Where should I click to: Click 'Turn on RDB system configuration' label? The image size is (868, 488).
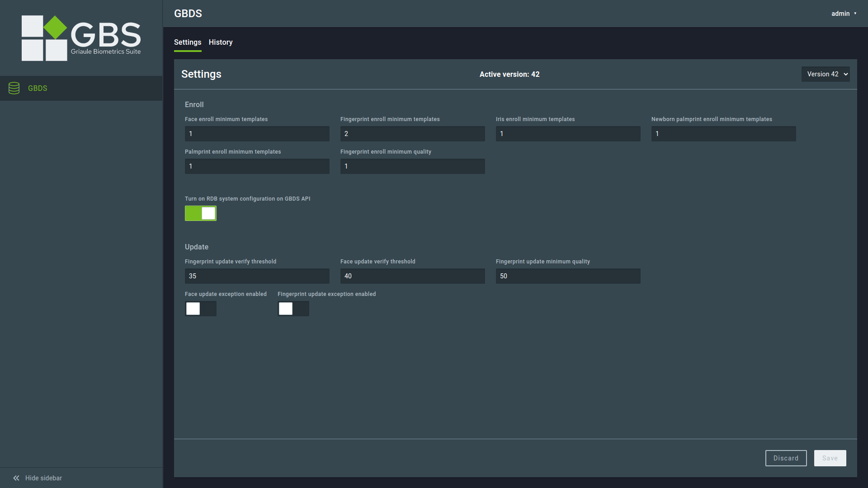pyautogui.click(x=248, y=199)
